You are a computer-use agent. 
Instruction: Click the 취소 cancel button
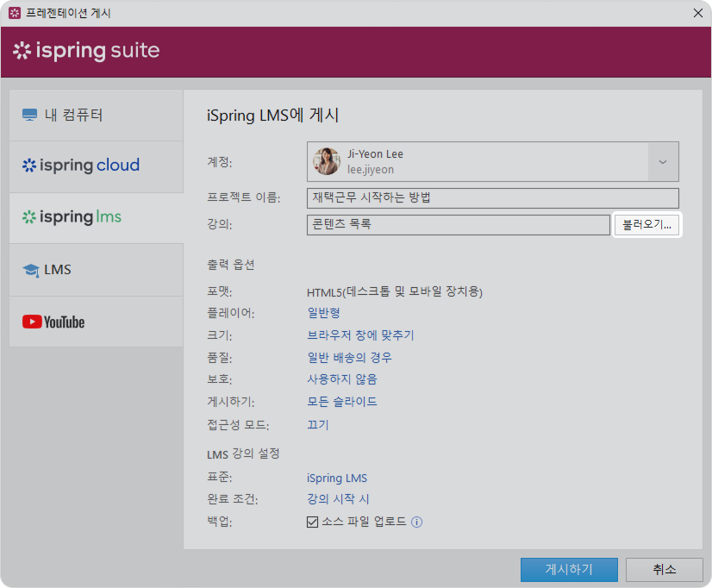point(664,570)
